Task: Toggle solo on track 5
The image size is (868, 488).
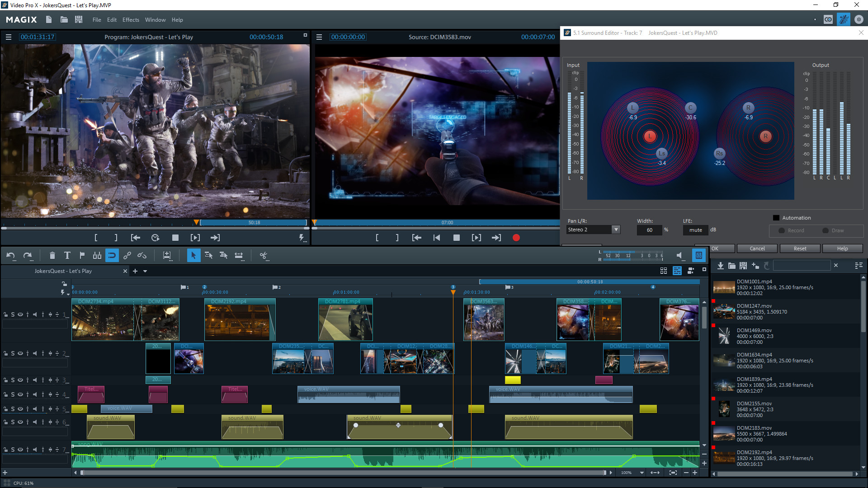Action: (13, 409)
